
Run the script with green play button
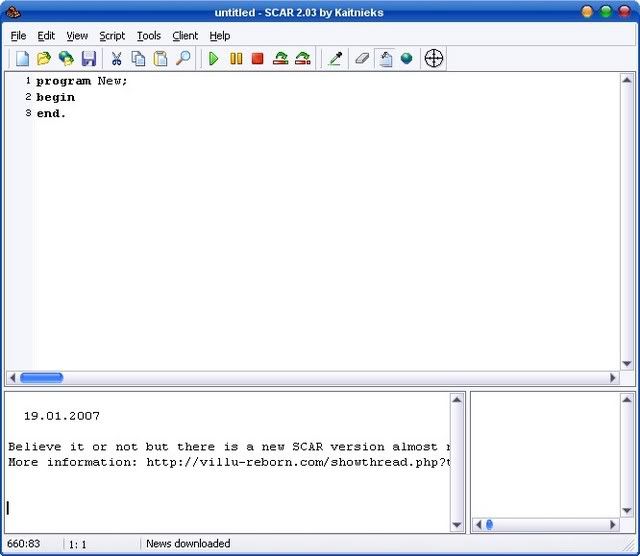[x=213, y=59]
